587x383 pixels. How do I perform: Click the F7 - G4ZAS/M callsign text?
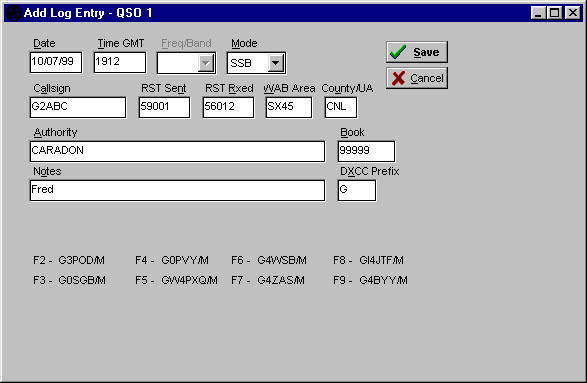[268, 280]
